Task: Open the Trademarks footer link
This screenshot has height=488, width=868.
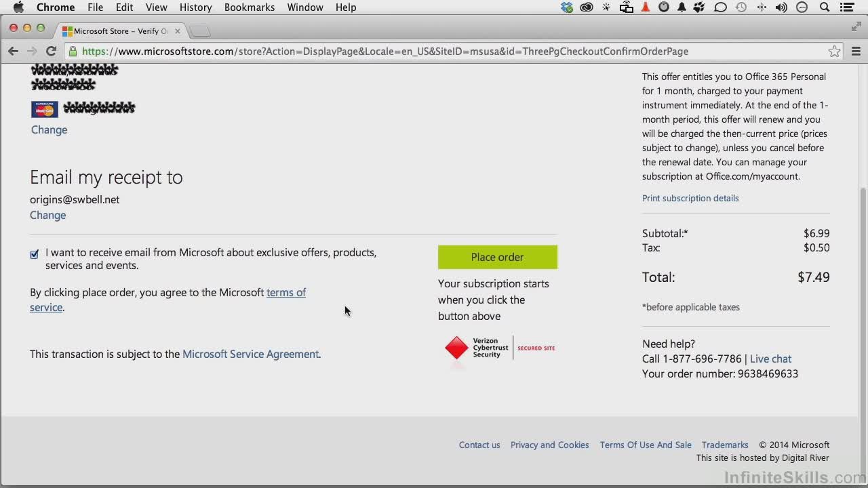Action: [725, 445]
